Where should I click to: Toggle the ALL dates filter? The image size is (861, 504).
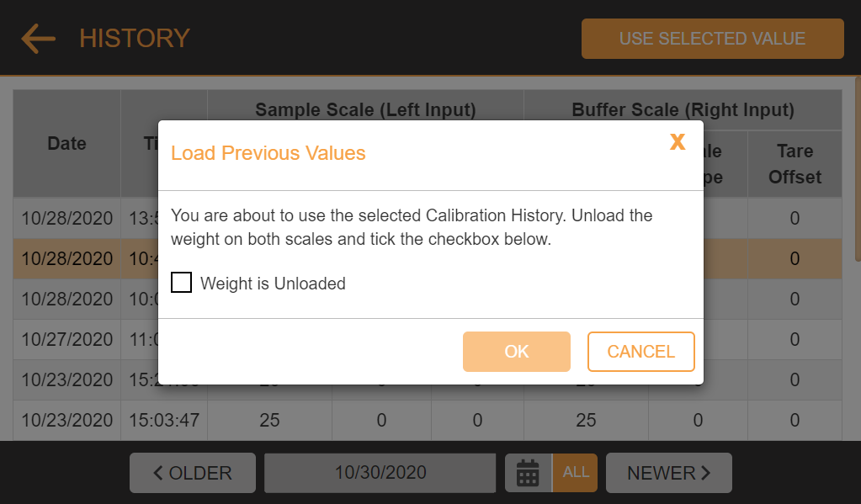[575, 473]
